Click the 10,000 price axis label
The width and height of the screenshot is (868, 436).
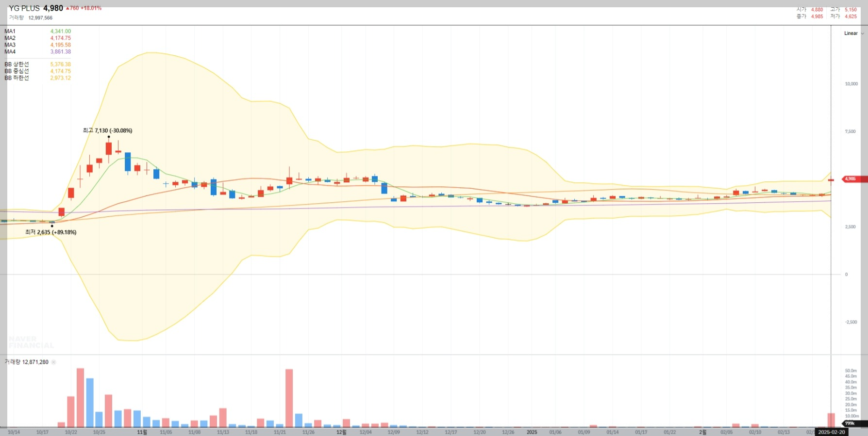point(851,84)
